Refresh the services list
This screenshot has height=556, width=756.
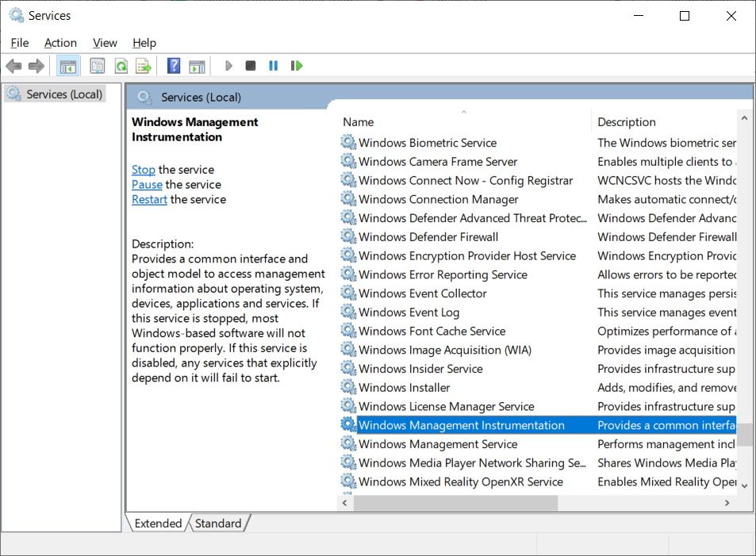tap(121, 65)
